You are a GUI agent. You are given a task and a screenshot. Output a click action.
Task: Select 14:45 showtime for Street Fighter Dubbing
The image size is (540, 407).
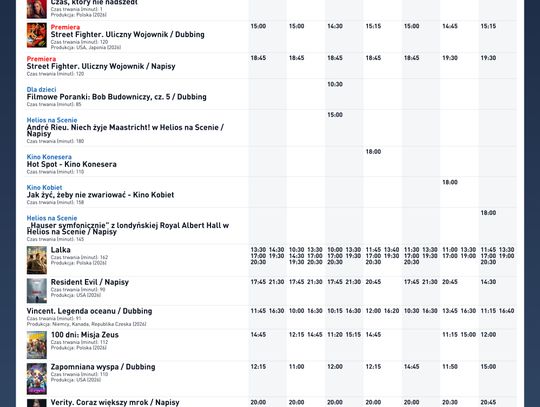pyautogui.click(x=450, y=26)
